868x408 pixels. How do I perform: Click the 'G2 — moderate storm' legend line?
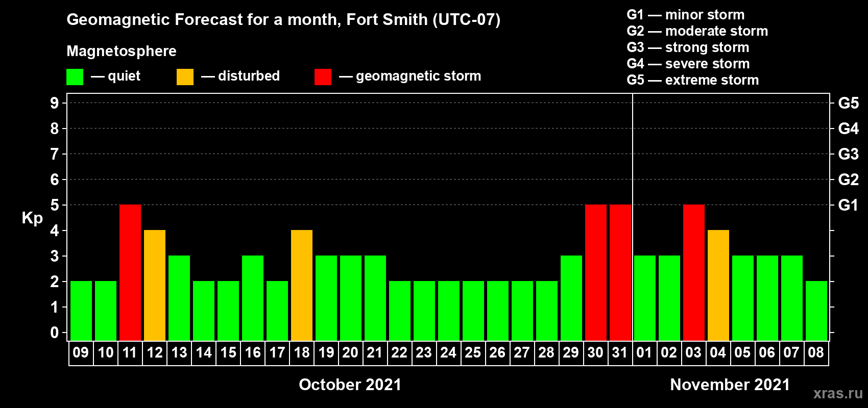point(697,31)
